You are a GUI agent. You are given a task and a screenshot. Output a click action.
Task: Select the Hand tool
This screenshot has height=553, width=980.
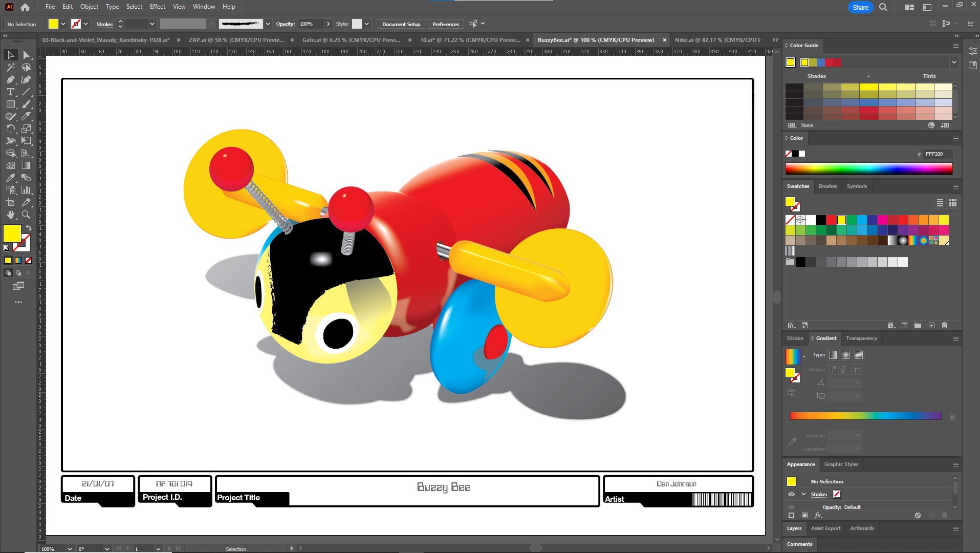pos(10,215)
